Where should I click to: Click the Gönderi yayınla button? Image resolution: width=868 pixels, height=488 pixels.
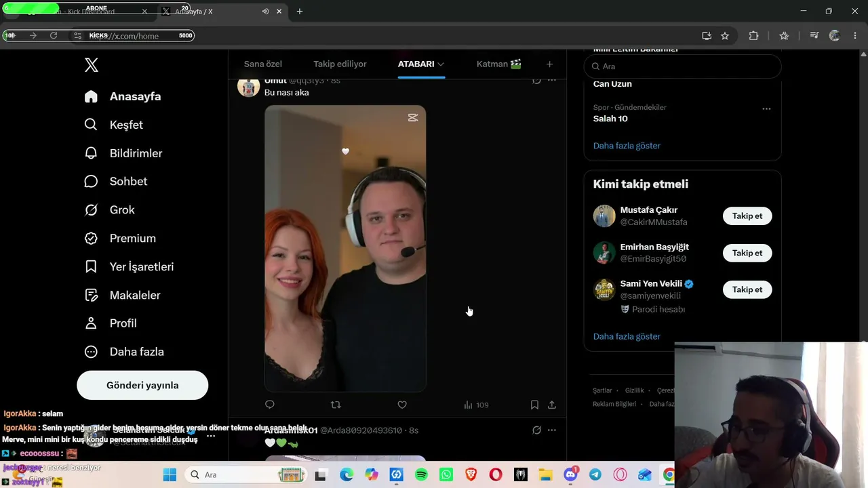click(x=142, y=385)
